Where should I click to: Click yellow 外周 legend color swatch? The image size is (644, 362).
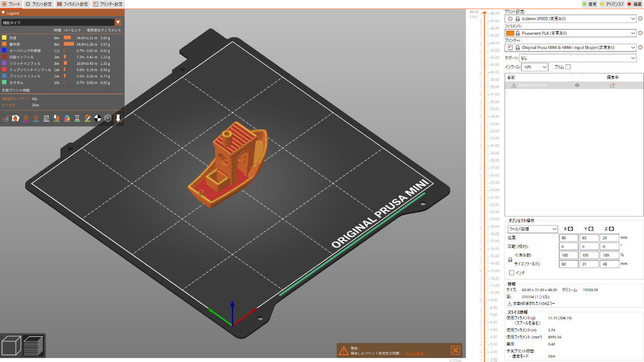coord(4,38)
